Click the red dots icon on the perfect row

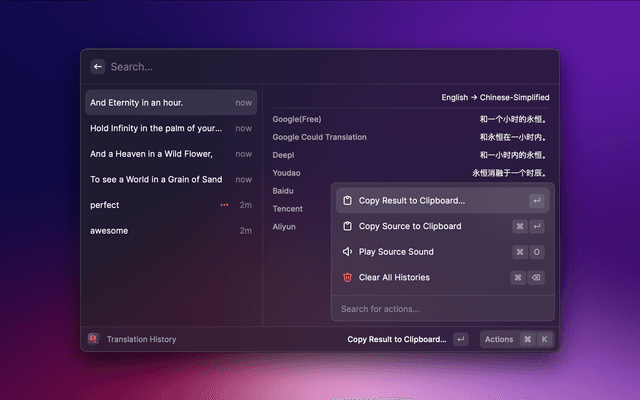224,205
